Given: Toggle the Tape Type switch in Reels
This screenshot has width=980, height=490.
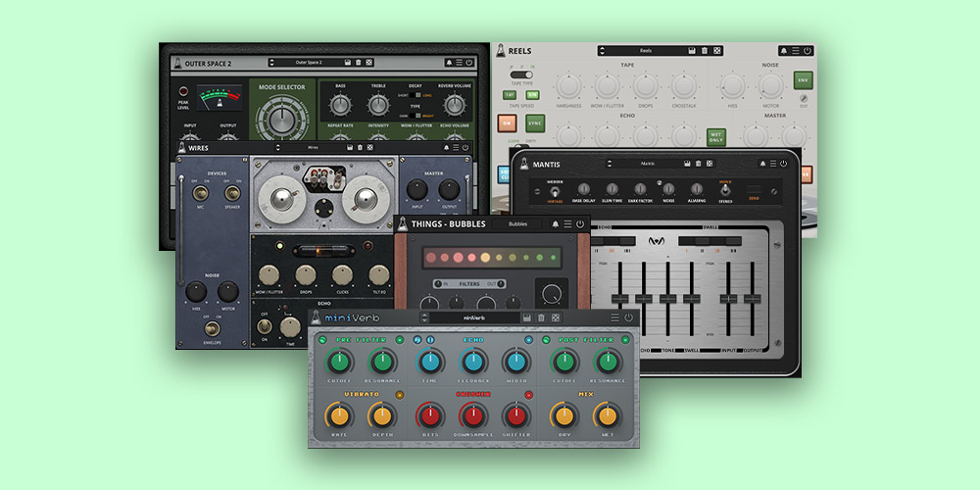Looking at the screenshot, I should [521, 73].
